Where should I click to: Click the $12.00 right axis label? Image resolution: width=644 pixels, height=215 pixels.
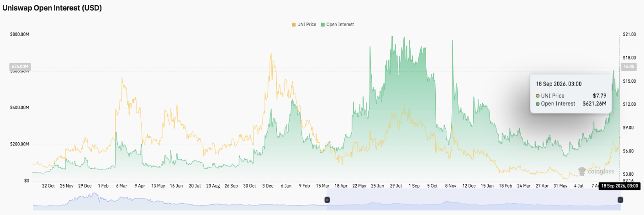click(629, 104)
